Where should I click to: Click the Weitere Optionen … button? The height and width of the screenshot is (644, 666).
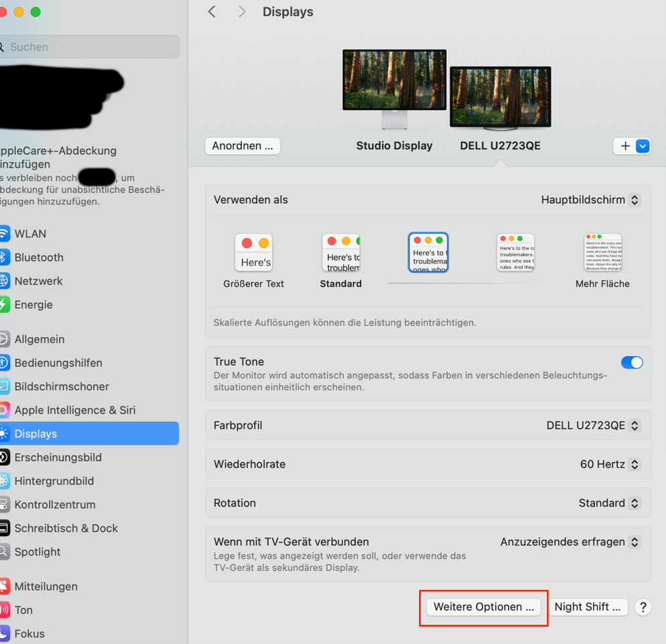pyautogui.click(x=483, y=607)
